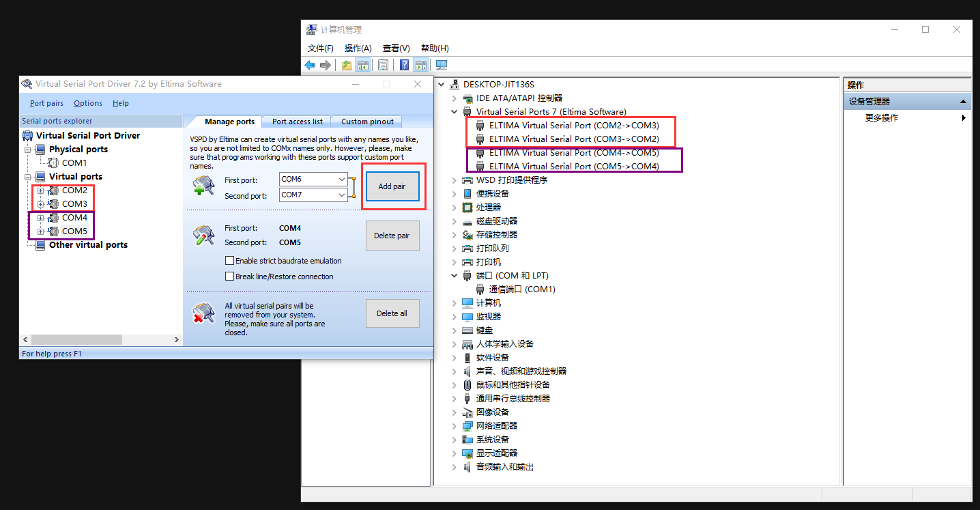The height and width of the screenshot is (510, 980).
Task: Toggle the Show/Hide Console Tree toolbar icon
Action: [x=363, y=66]
